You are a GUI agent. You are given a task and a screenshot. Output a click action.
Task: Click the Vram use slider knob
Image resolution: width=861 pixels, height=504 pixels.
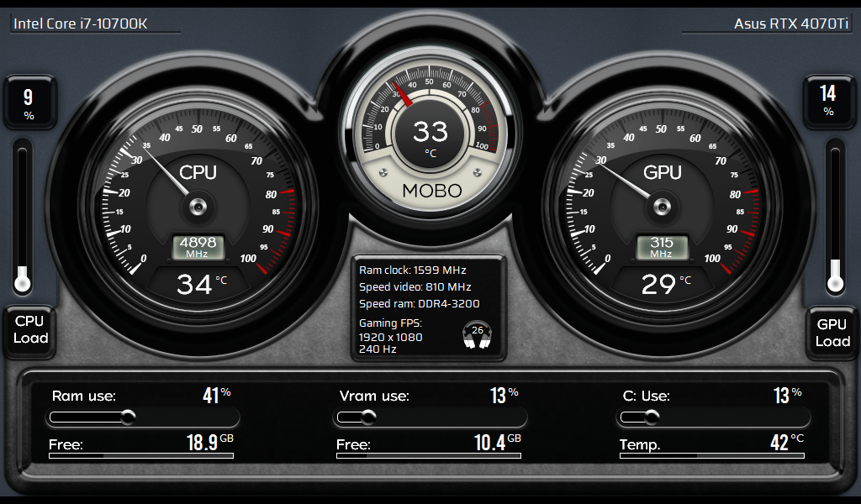[368, 416]
